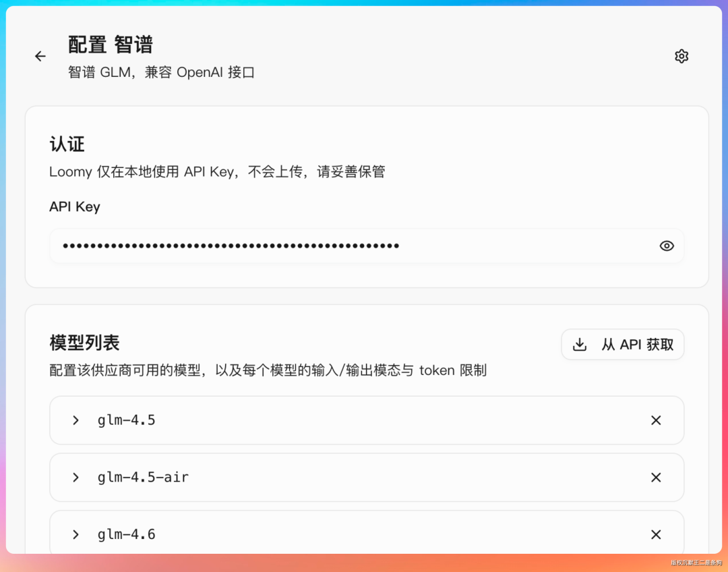Click the 配置 智谱 page title

pyautogui.click(x=111, y=45)
